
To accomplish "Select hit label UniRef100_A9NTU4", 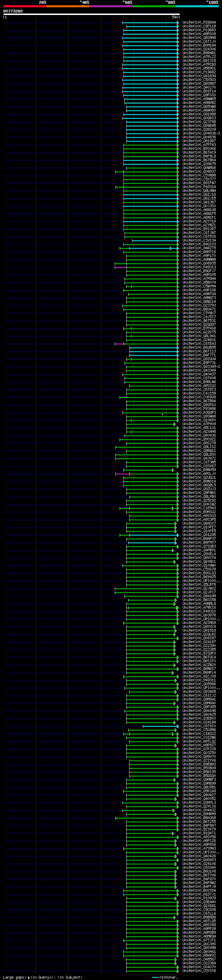I will point(199,294).
